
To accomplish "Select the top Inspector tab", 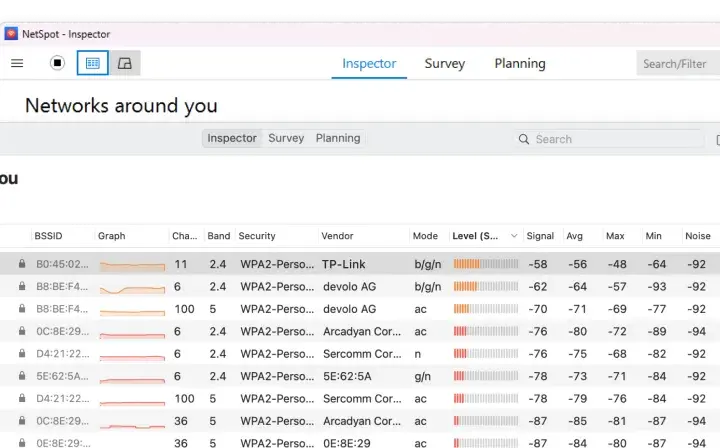I will [x=369, y=63].
